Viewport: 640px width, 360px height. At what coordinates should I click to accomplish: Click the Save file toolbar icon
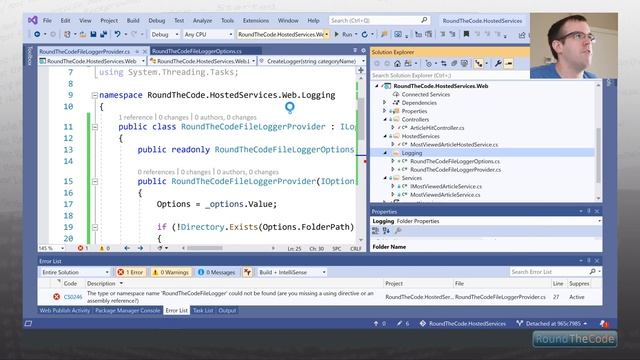point(93,35)
